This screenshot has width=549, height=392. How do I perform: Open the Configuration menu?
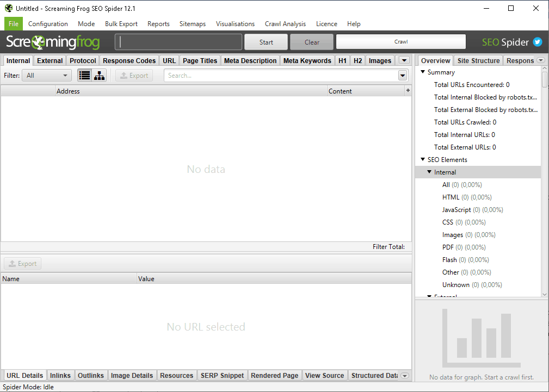[48, 24]
